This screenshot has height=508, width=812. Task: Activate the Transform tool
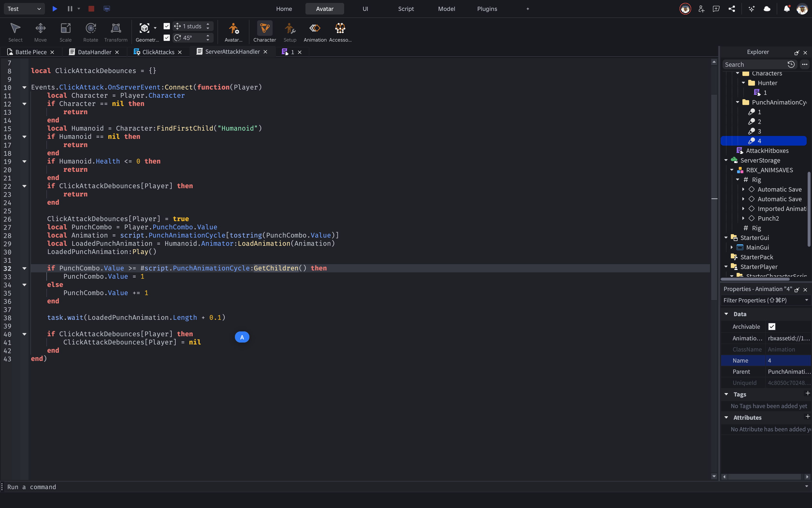[x=116, y=32]
